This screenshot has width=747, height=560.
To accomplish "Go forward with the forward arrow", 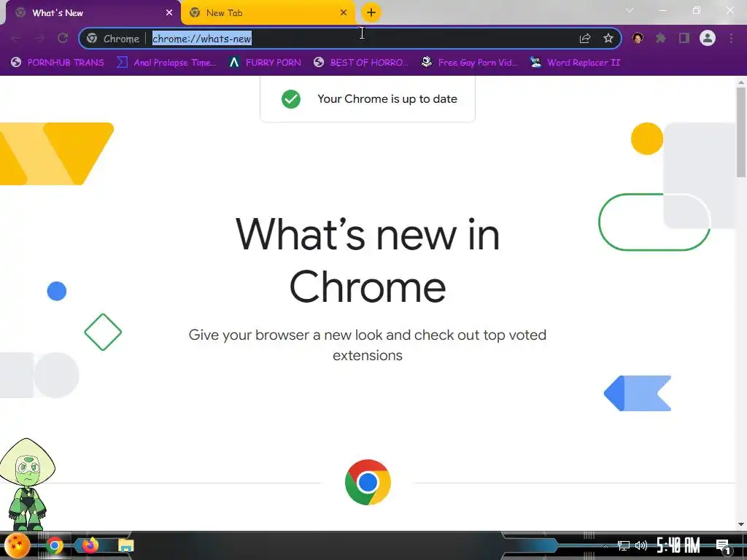I will click(x=39, y=39).
